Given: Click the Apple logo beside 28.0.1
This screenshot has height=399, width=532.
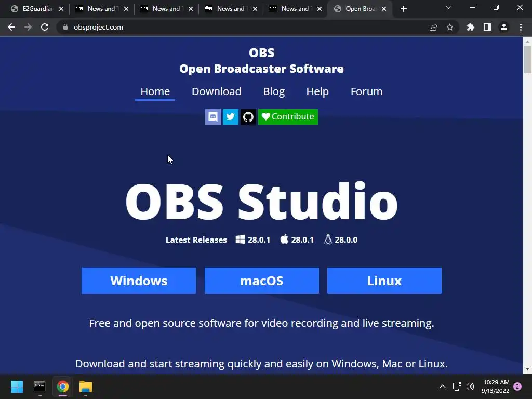Looking at the screenshot, I should [x=284, y=239].
